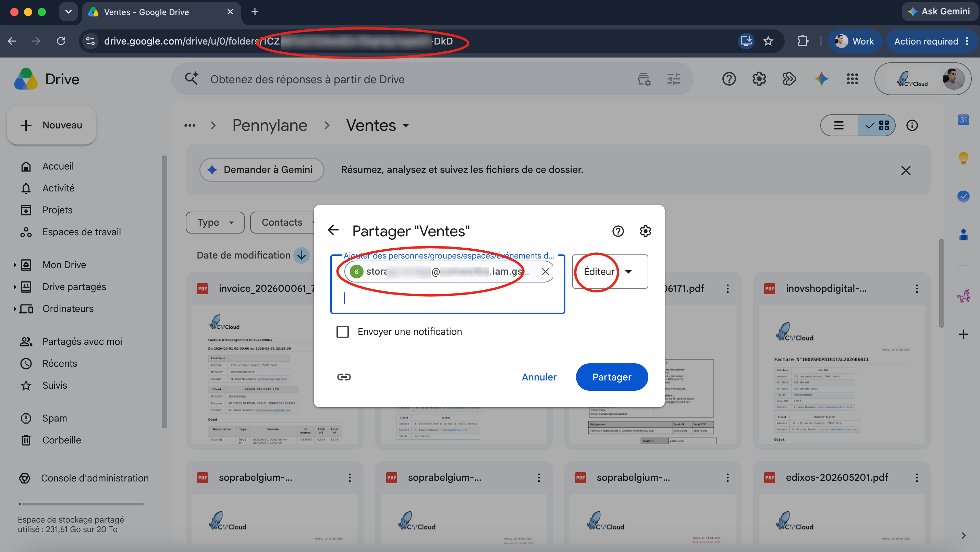Open the inovshopdigital invoice thumbnail
The height and width of the screenshot is (552, 980).
pos(842,375)
